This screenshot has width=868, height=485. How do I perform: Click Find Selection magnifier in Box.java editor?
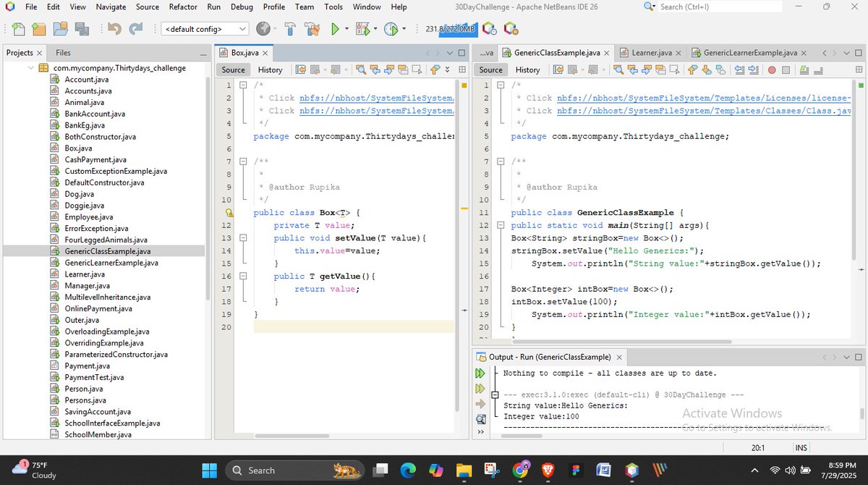pos(361,69)
